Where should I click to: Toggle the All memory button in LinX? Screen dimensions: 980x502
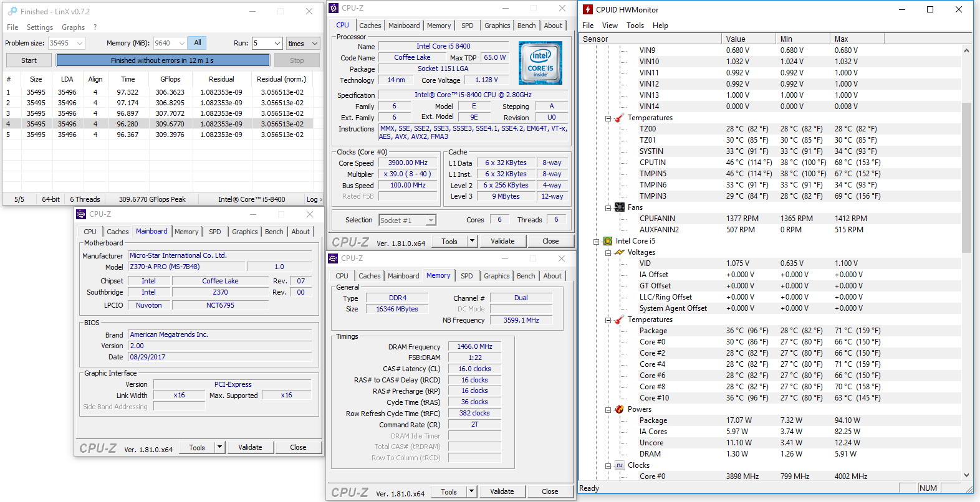pyautogui.click(x=198, y=43)
